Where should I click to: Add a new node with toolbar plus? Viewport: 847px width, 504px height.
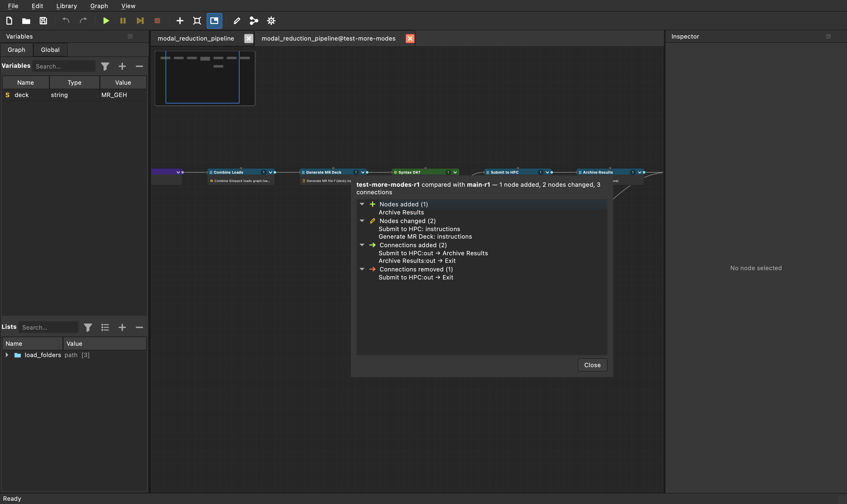click(x=180, y=21)
